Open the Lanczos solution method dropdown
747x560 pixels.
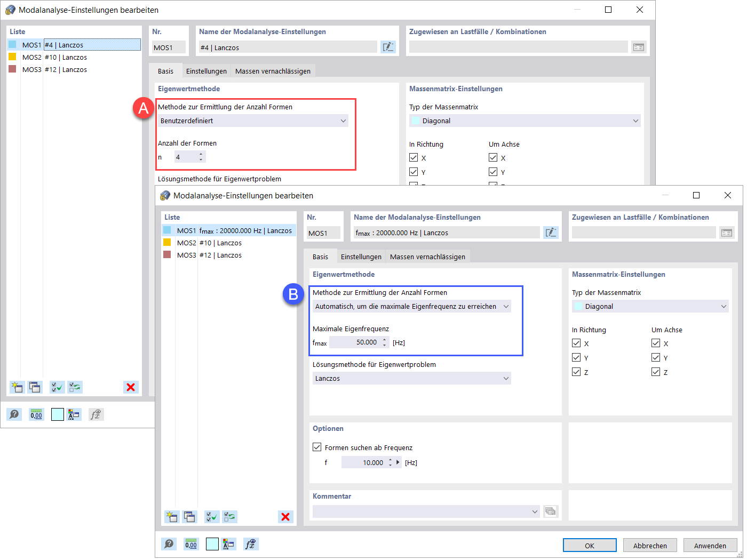point(412,378)
